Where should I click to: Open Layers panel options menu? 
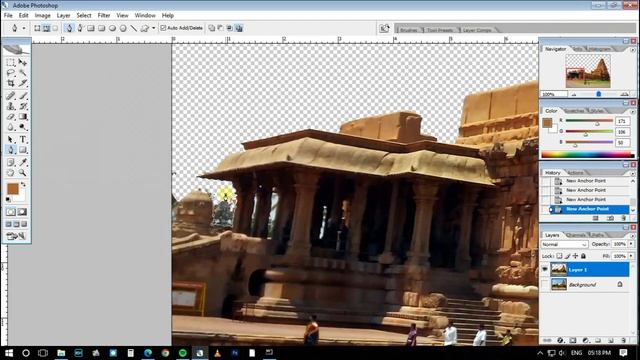tap(632, 236)
